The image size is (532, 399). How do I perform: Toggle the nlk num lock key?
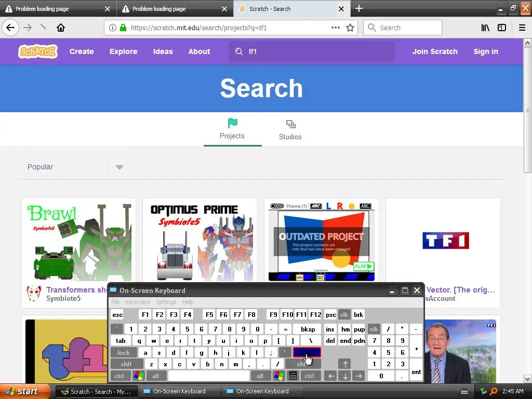374,329
